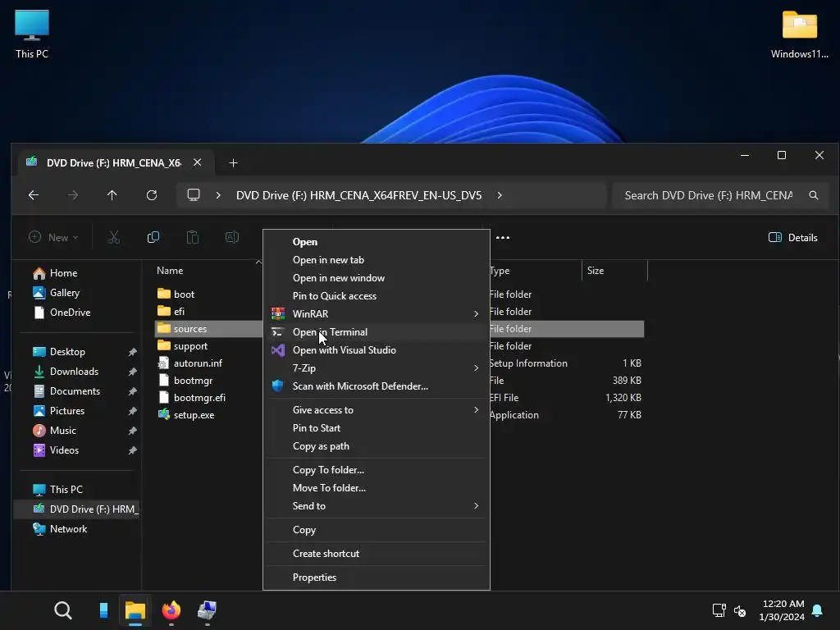The image size is (840, 630).
Task: Toggle the Details pane button
Action: (x=793, y=237)
